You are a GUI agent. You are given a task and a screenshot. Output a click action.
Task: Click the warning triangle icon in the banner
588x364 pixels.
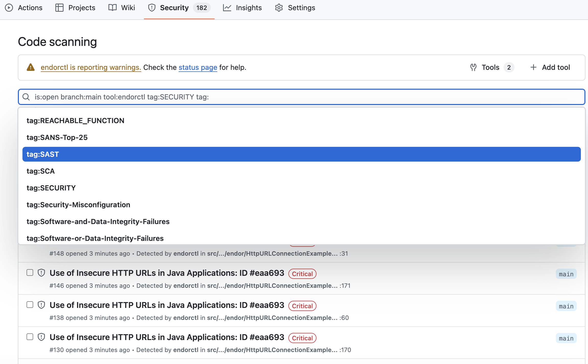pos(30,67)
